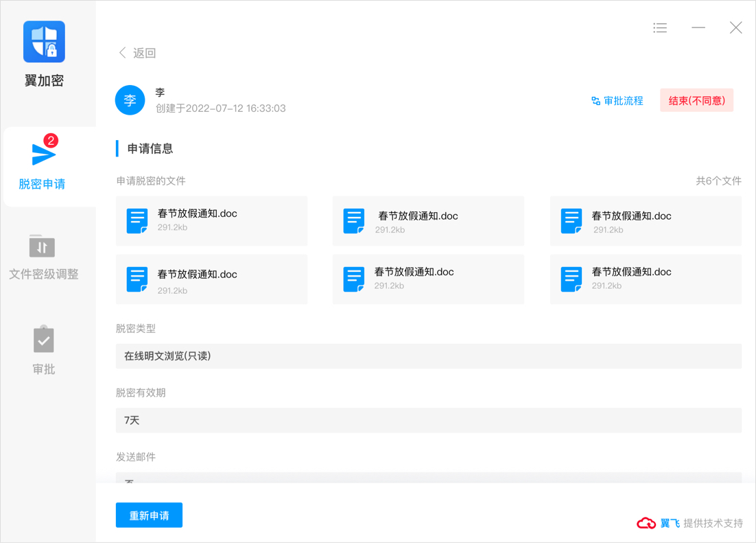The width and height of the screenshot is (756, 543).
Task: Select the bottom-right 春节放假通知.doc file card
Action: click(x=646, y=279)
